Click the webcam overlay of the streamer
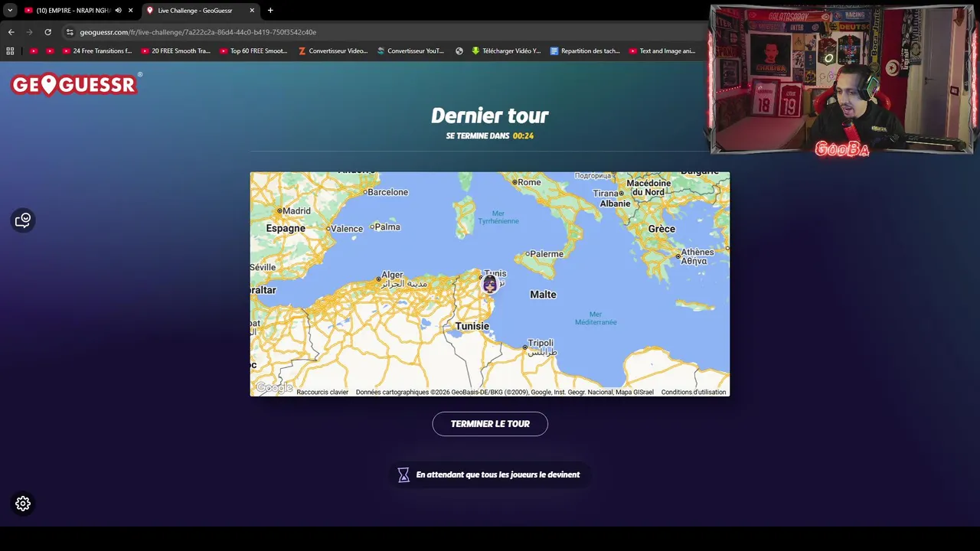The width and height of the screenshot is (980, 551). 841,80
